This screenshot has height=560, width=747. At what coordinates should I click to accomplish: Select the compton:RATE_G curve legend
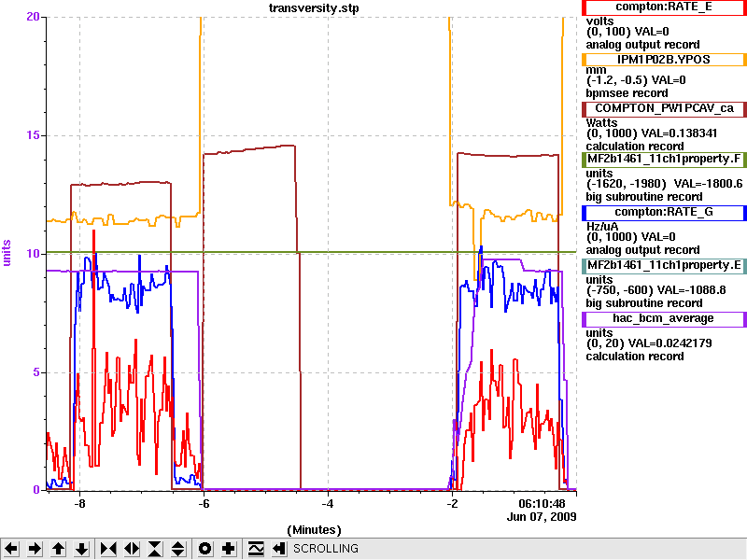[664, 213]
